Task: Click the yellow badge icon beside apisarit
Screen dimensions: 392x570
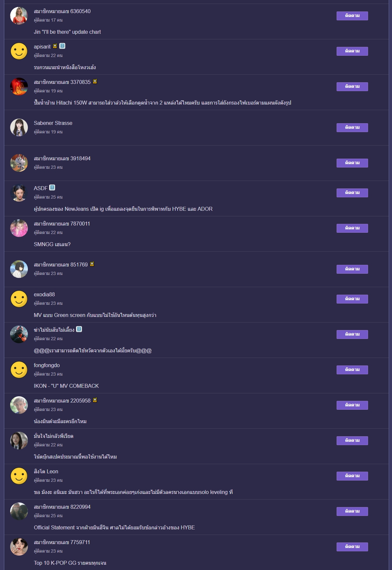Action: click(x=55, y=46)
